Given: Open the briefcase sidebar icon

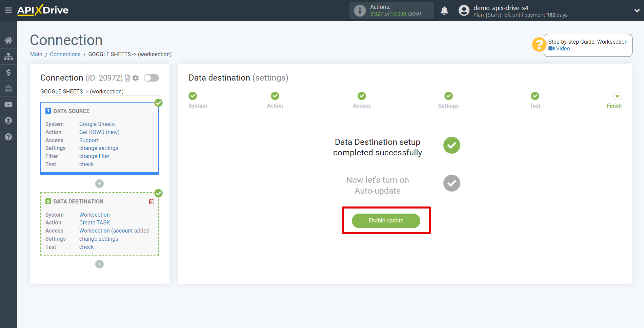Looking at the screenshot, I should [x=8, y=89].
